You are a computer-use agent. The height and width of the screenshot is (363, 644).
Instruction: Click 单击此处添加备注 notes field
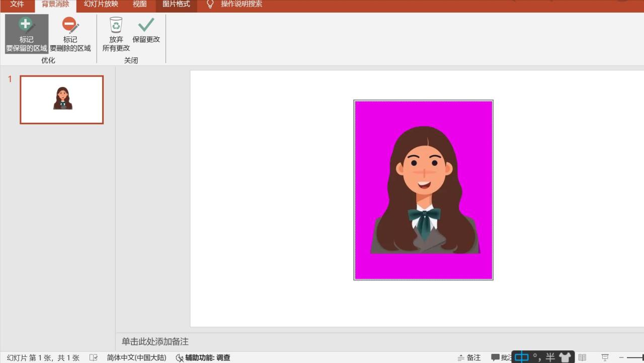point(155,341)
